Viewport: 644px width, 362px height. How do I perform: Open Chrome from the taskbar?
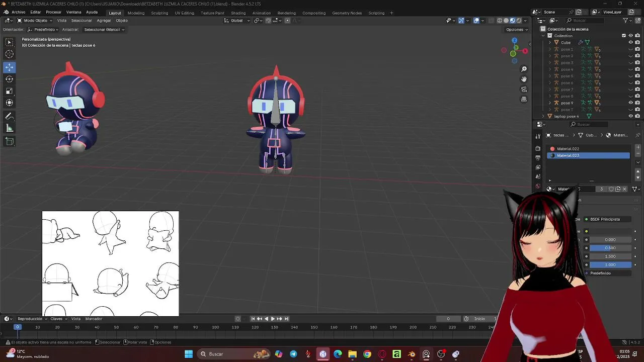point(367,354)
